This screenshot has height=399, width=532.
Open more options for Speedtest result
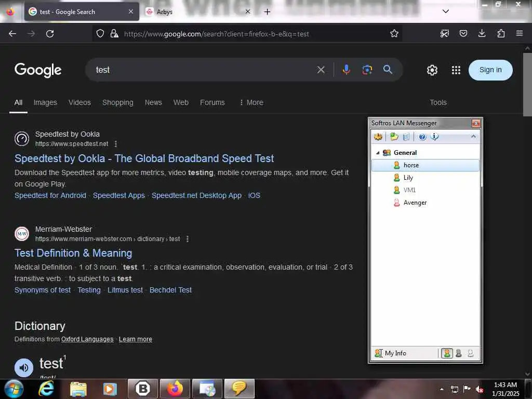pos(116,144)
